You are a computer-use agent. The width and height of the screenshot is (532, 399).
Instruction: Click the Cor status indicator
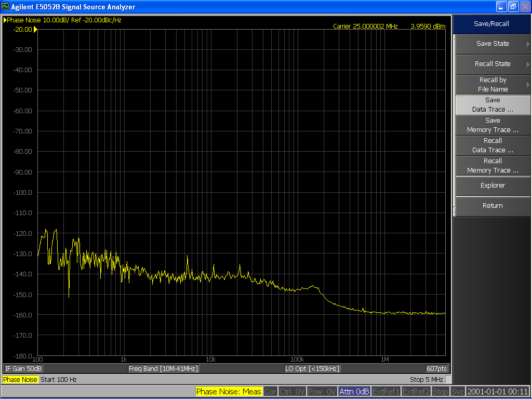click(270, 392)
